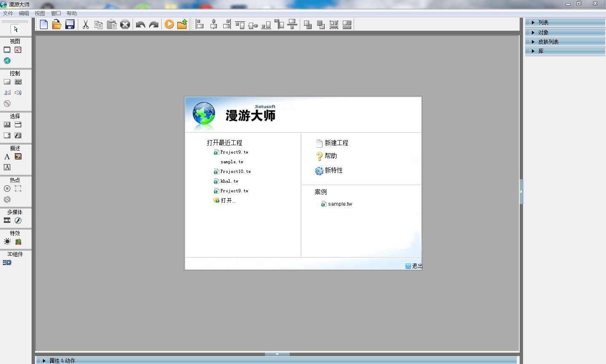This screenshot has height=364, width=606.
Task: Open the 帮助 menu
Action: (x=72, y=13)
